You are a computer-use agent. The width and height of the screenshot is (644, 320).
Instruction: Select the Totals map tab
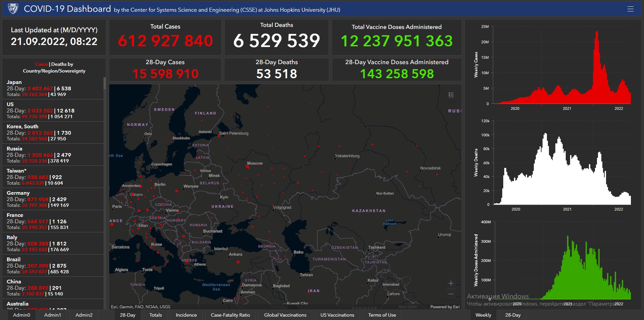(156, 315)
